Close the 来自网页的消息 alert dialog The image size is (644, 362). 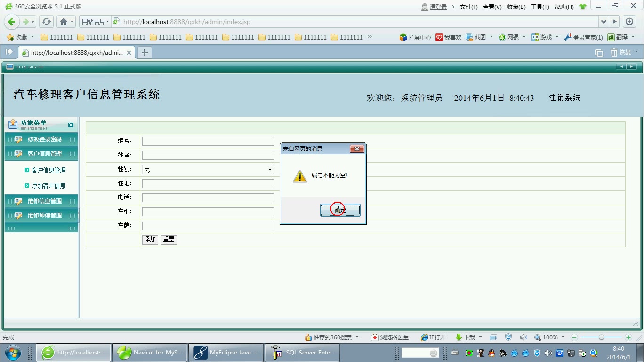pyautogui.click(x=357, y=149)
